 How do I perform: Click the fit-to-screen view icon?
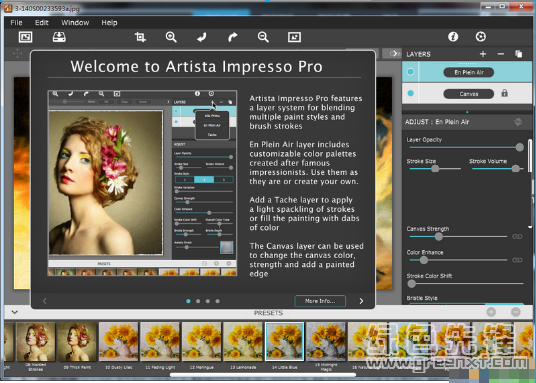click(294, 37)
